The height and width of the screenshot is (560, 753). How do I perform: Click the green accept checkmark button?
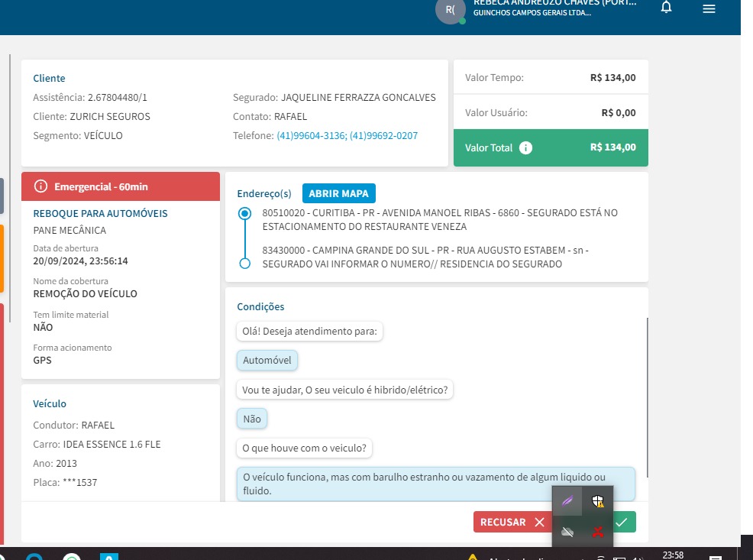[x=623, y=522]
